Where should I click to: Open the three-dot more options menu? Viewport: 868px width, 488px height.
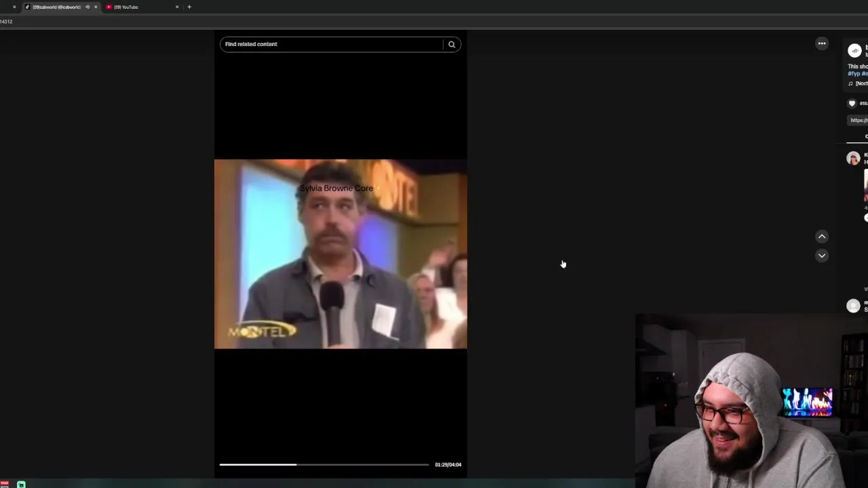[x=822, y=43]
